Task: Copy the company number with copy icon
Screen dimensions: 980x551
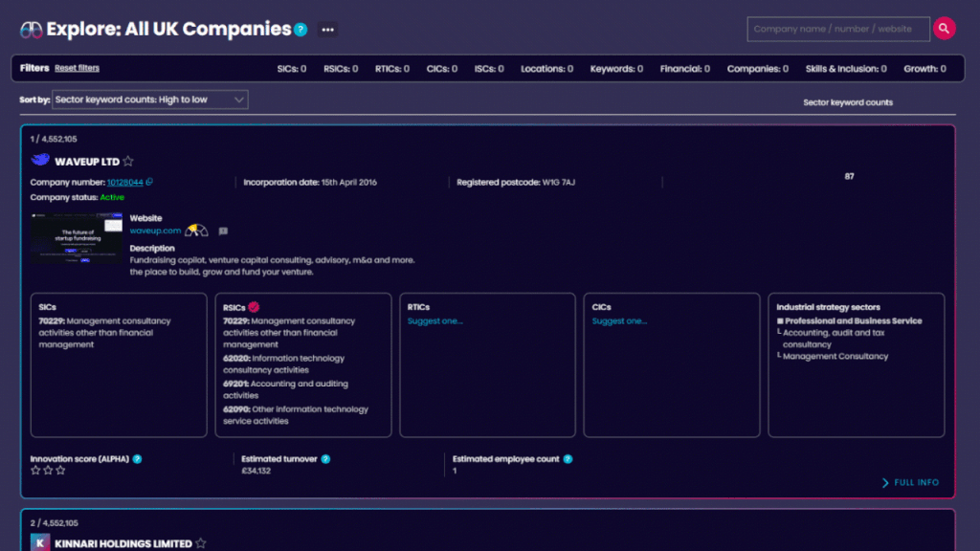Action: coord(149,182)
